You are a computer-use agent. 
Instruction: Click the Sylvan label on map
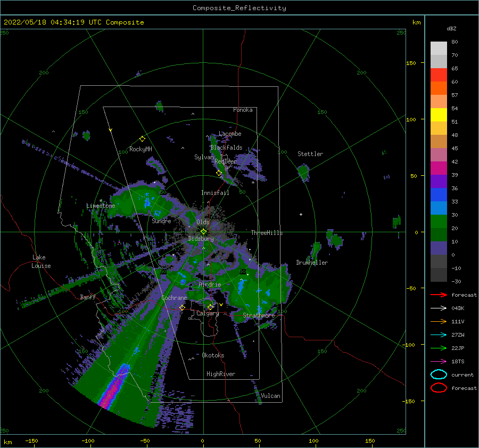(x=204, y=157)
